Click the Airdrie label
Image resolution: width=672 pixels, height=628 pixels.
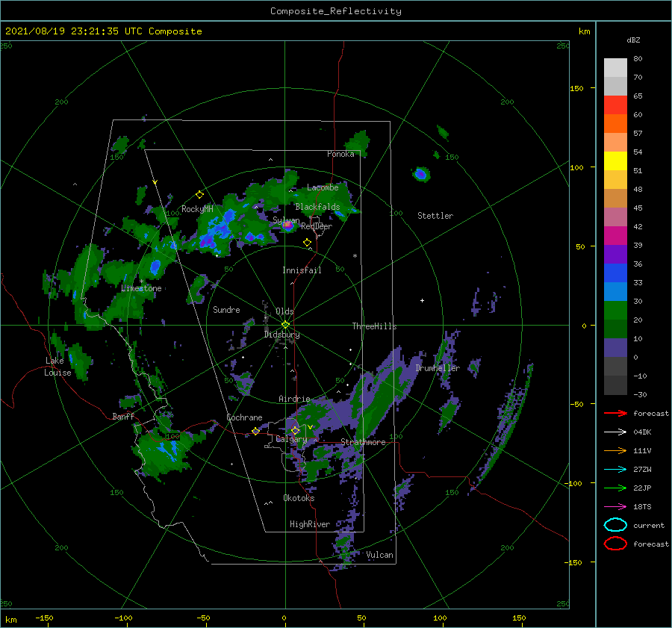[x=294, y=399]
